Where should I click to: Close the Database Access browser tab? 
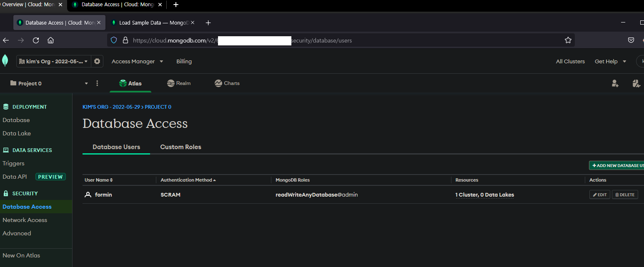(x=99, y=22)
